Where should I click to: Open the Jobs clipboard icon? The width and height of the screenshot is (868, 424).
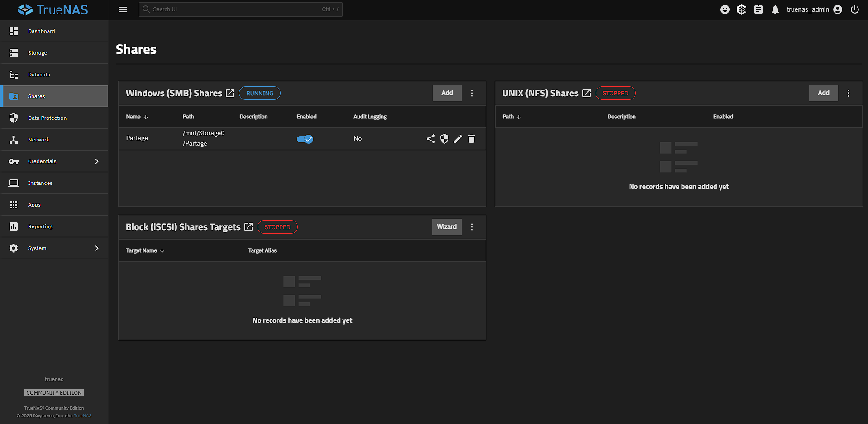coord(758,9)
